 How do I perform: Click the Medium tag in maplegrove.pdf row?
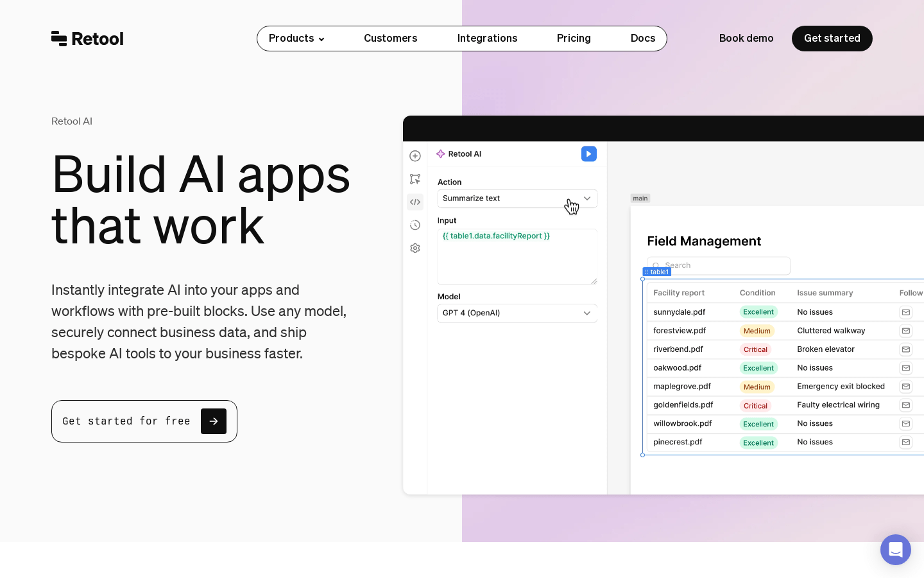pos(757,387)
